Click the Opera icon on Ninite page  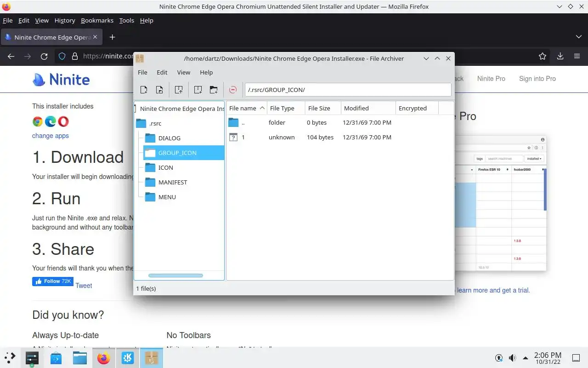[x=63, y=121]
